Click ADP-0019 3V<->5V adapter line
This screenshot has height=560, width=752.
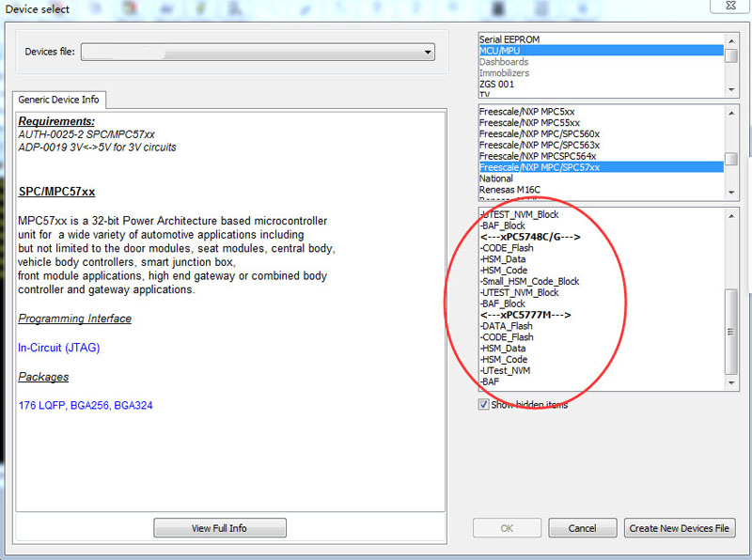coord(98,148)
